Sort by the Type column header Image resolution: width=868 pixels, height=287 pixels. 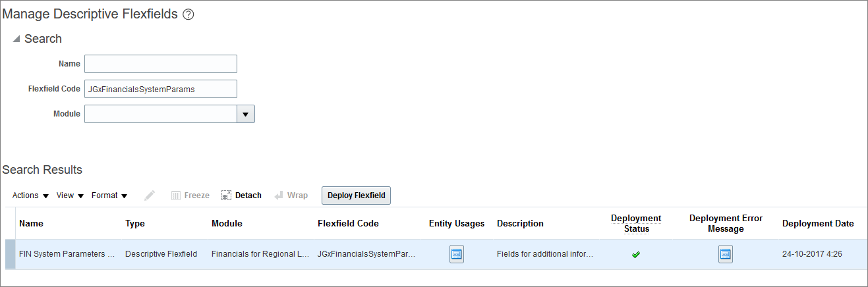135,224
